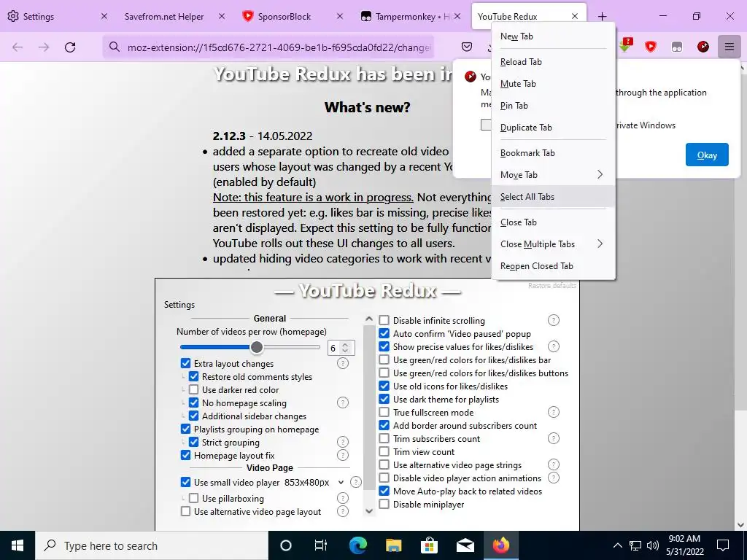Viewport: 747px width, 560px height.
Task: Click the Save to Pocket icon
Action: click(467, 47)
